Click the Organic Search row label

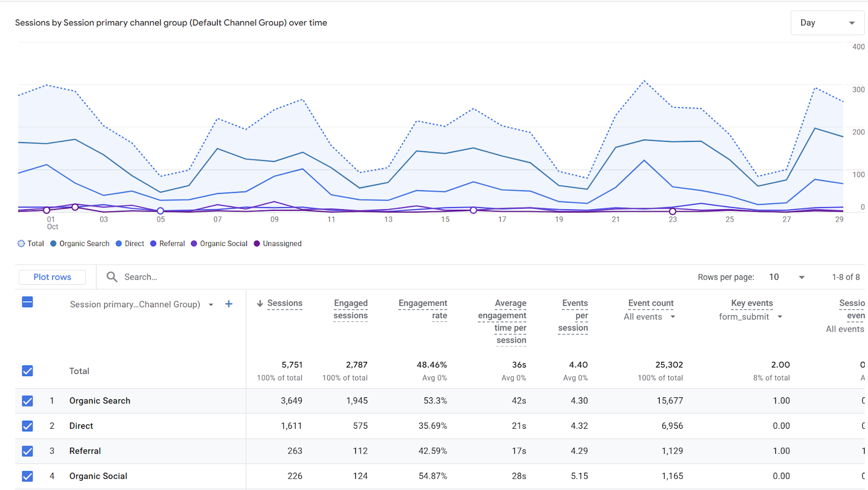[100, 401]
